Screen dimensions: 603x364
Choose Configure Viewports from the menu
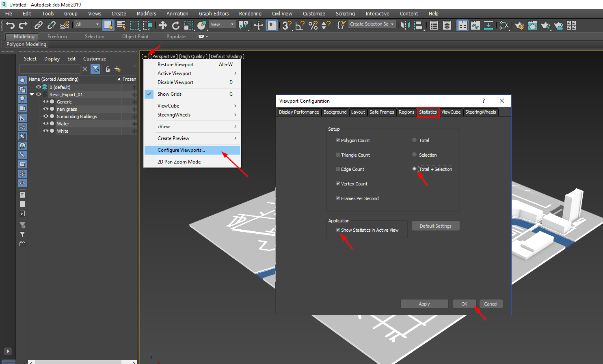(x=181, y=150)
